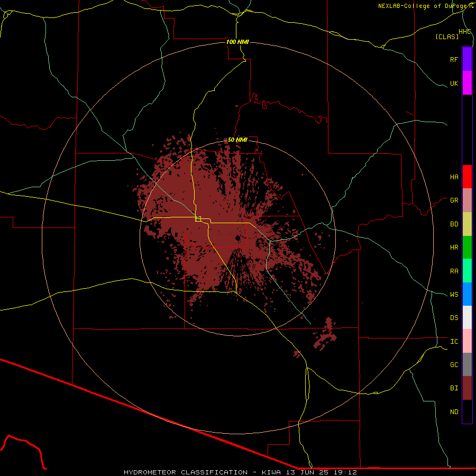Click the [CLAS] legend header
476x476 pixels.
click(446, 36)
